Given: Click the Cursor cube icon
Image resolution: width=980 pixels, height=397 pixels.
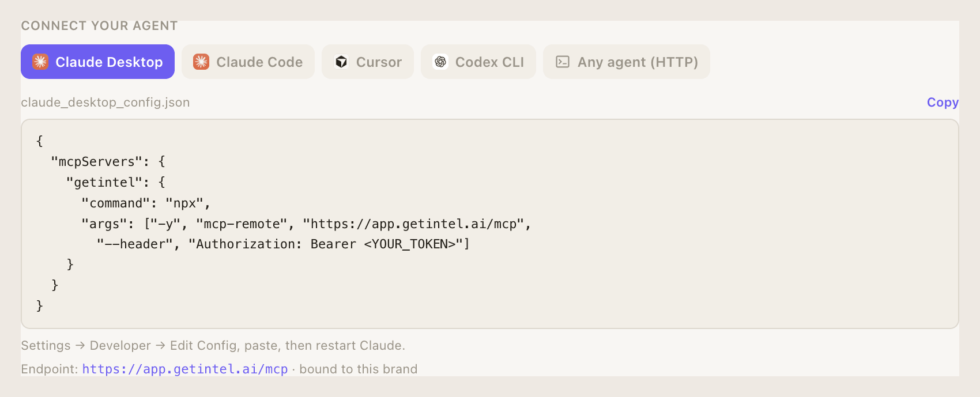Looking at the screenshot, I should point(341,62).
